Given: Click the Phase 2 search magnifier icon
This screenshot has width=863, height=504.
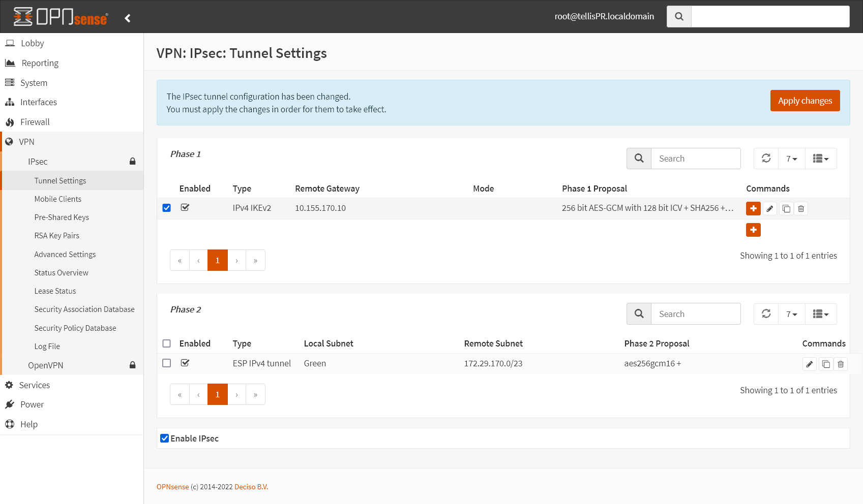Looking at the screenshot, I should click(638, 313).
